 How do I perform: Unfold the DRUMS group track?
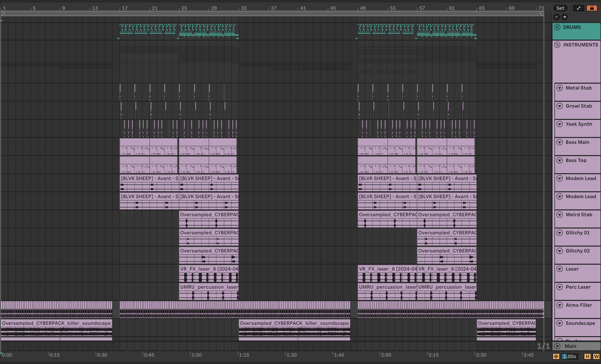tap(557, 27)
